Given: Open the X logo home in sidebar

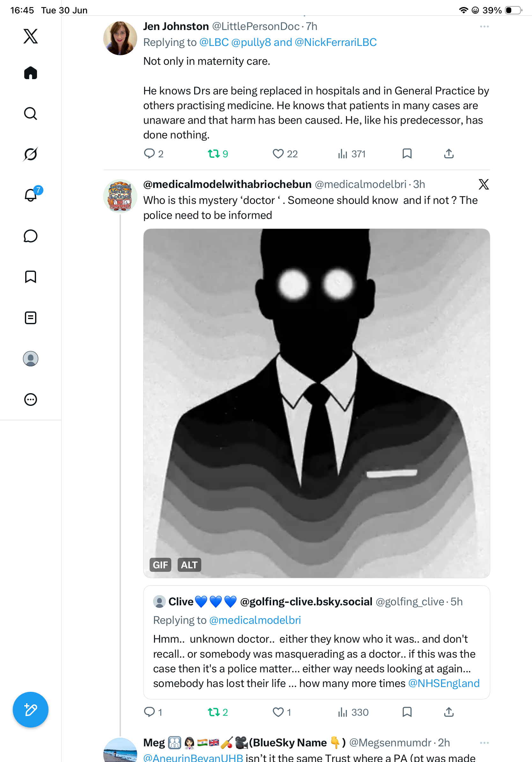Looking at the screenshot, I should 31,36.
